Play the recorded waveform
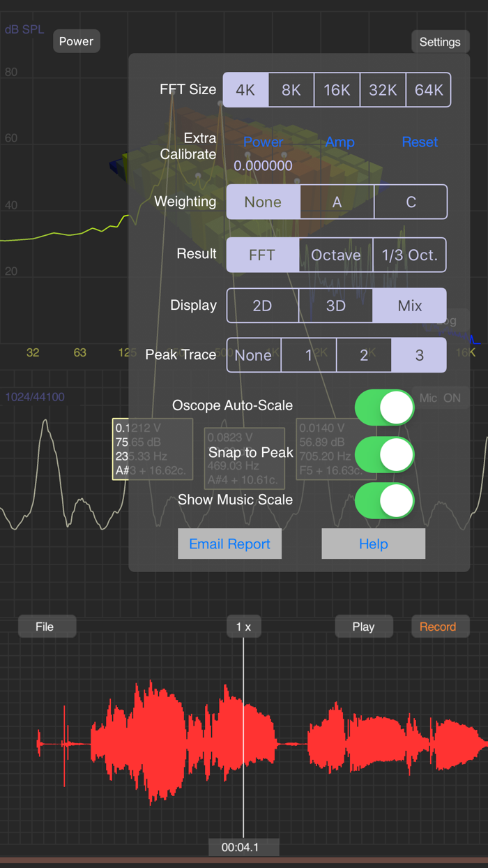Viewport: 488px width, 868px height. 363,626
